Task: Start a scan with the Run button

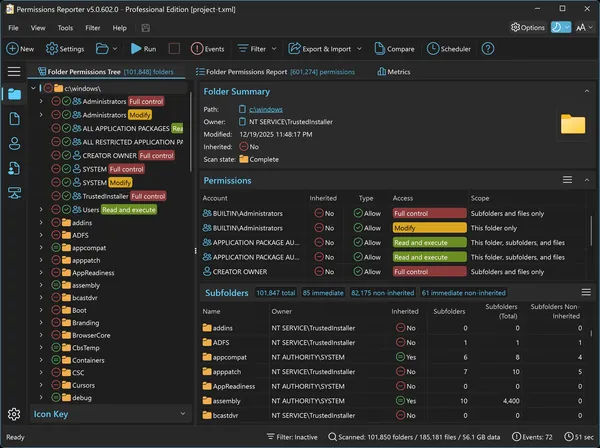Action: [143, 49]
